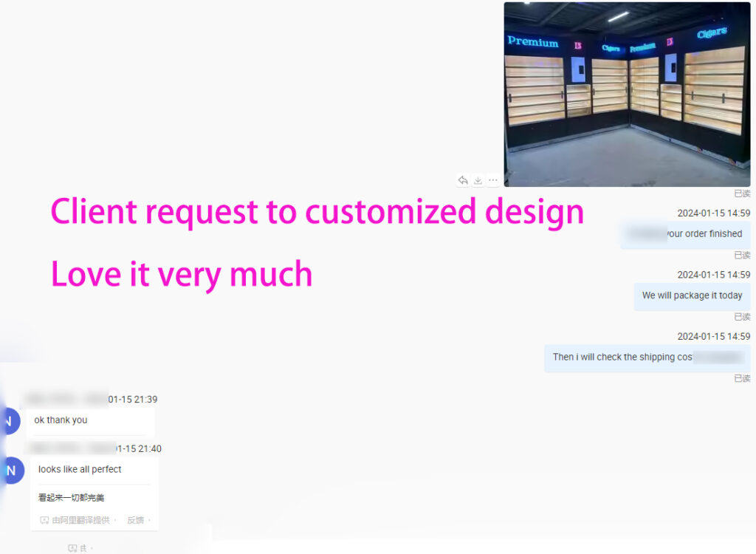756x554 pixels.
Task: Click the translate icon before 由阿里翻译提供
Action: [x=44, y=520]
